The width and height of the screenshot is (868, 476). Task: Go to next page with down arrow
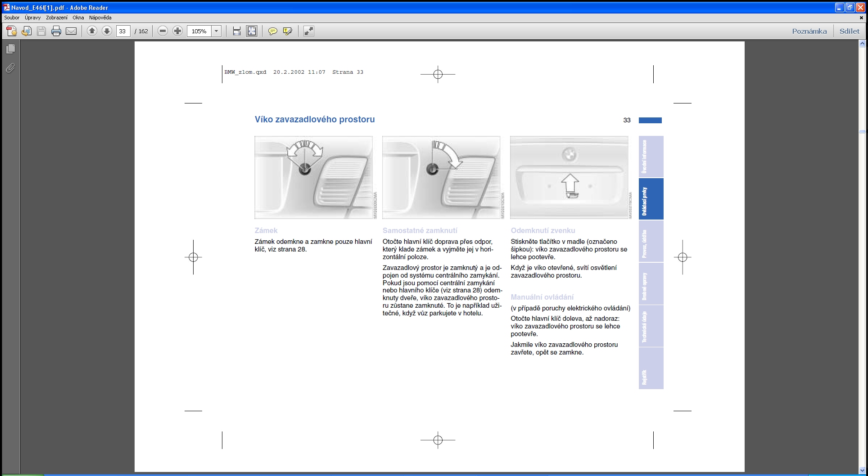click(x=107, y=31)
